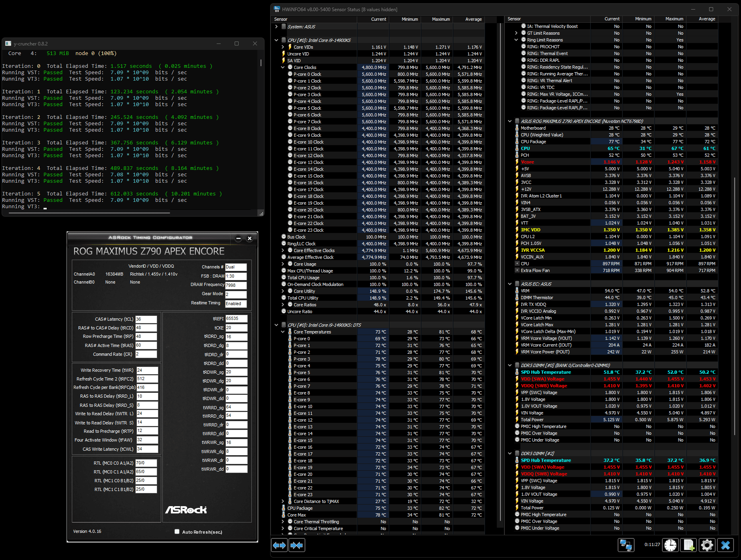Image resolution: width=741 pixels, height=560 pixels.
Task: Click the lightning icon beside IMC VDD
Action: 517,230
